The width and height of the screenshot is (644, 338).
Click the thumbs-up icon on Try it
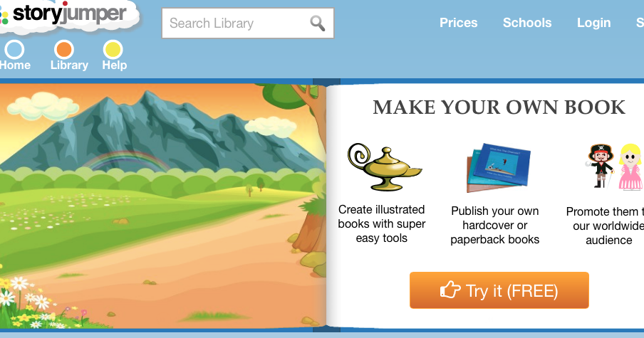coord(450,290)
